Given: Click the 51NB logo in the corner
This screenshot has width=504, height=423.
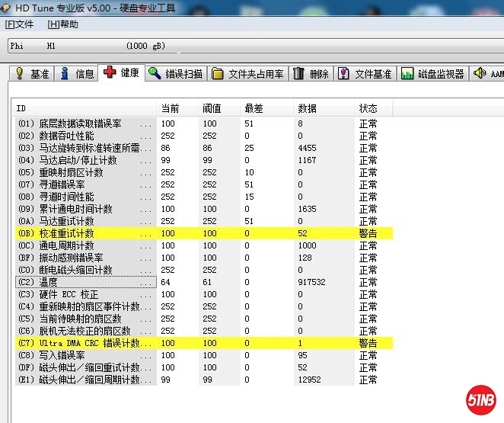Looking at the screenshot, I should (481, 402).
